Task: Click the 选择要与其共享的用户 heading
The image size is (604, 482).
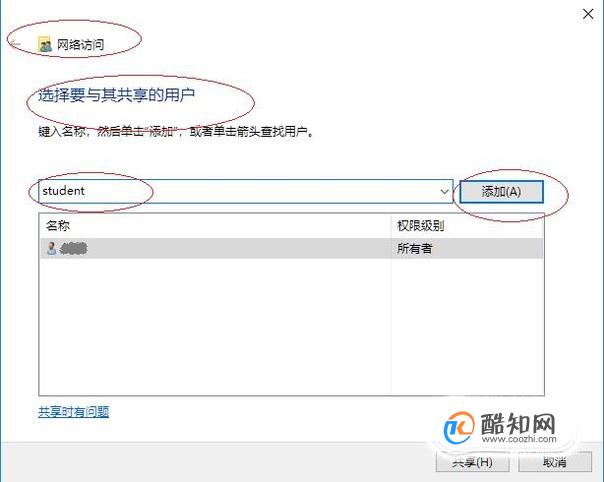Action: click(x=116, y=95)
